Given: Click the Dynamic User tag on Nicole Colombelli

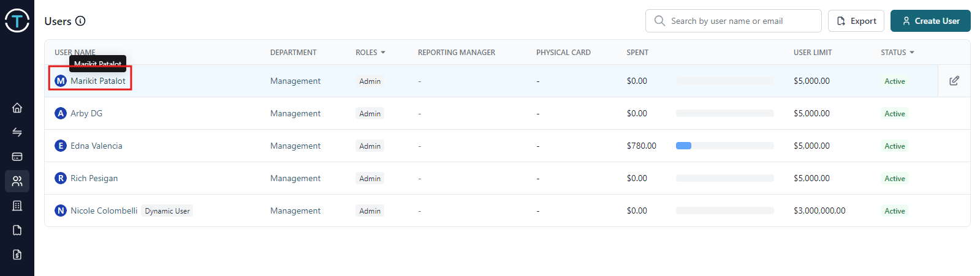Looking at the screenshot, I should (x=167, y=211).
